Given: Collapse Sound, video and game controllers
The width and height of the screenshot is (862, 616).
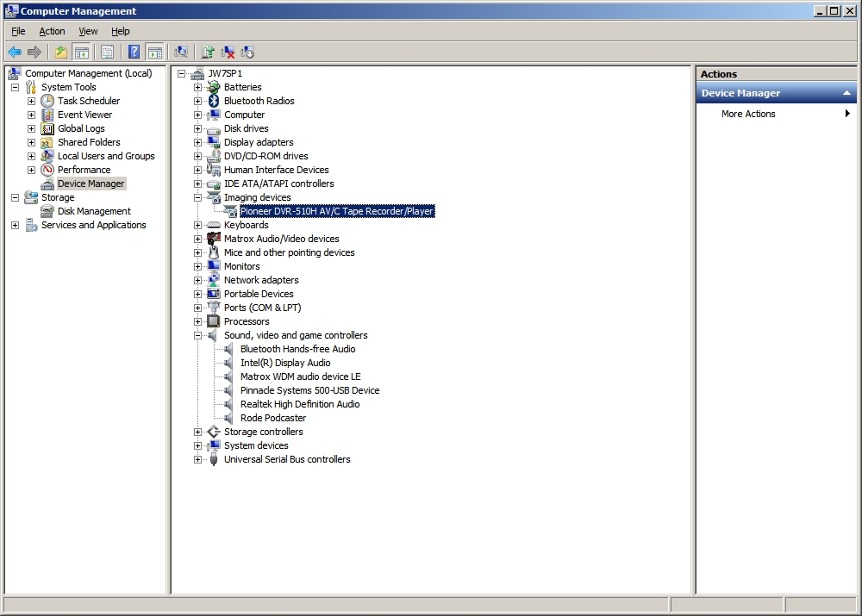Looking at the screenshot, I should pyautogui.click(x=198, y=335).
